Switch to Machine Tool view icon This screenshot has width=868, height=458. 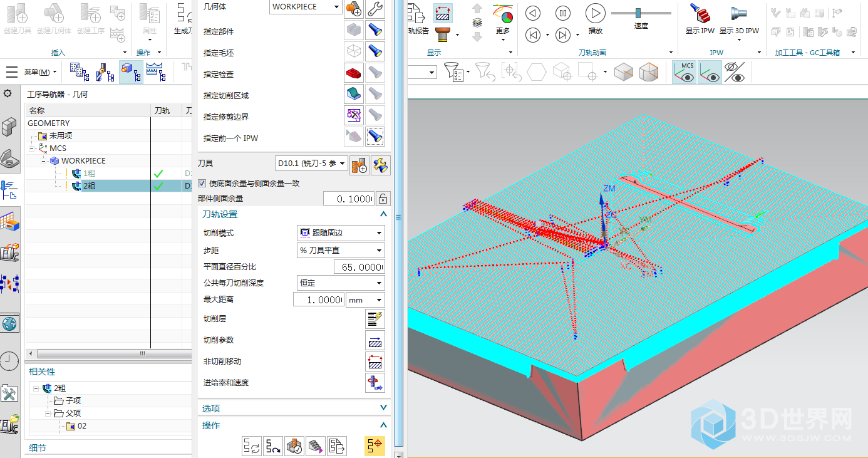pos(106,72)
